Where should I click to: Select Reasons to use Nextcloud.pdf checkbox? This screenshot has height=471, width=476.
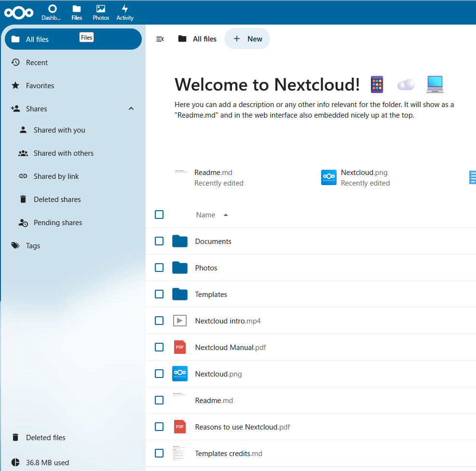(159, 427)
